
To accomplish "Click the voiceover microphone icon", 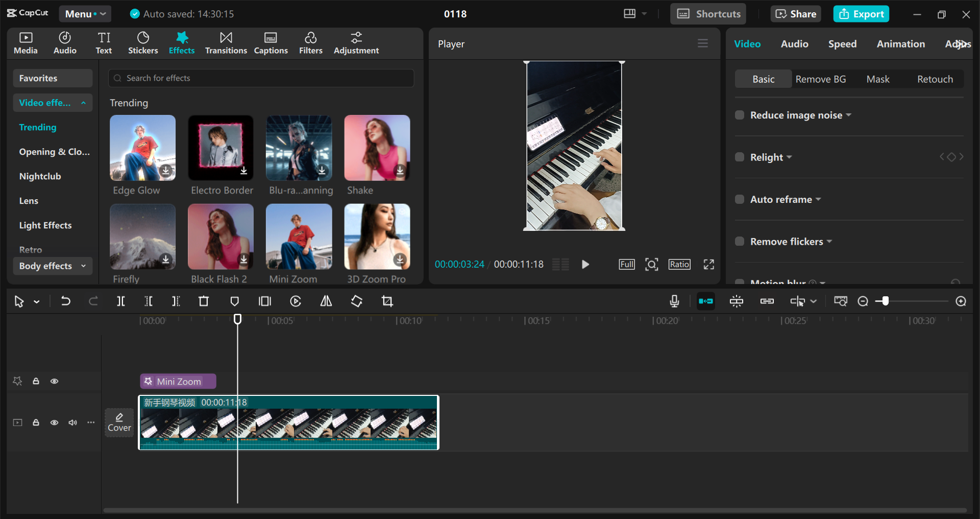I will click(x=674, y=301).
